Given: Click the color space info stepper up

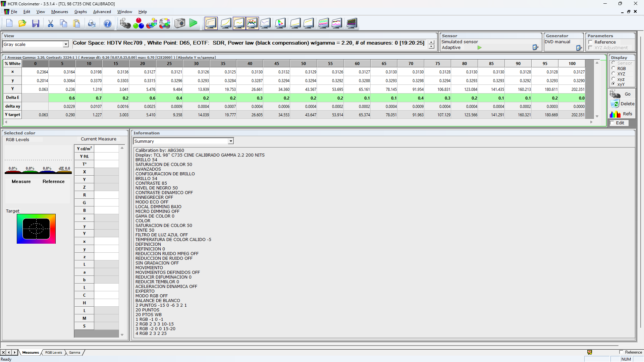Looking at the screenshot, I should click(431, 42).
